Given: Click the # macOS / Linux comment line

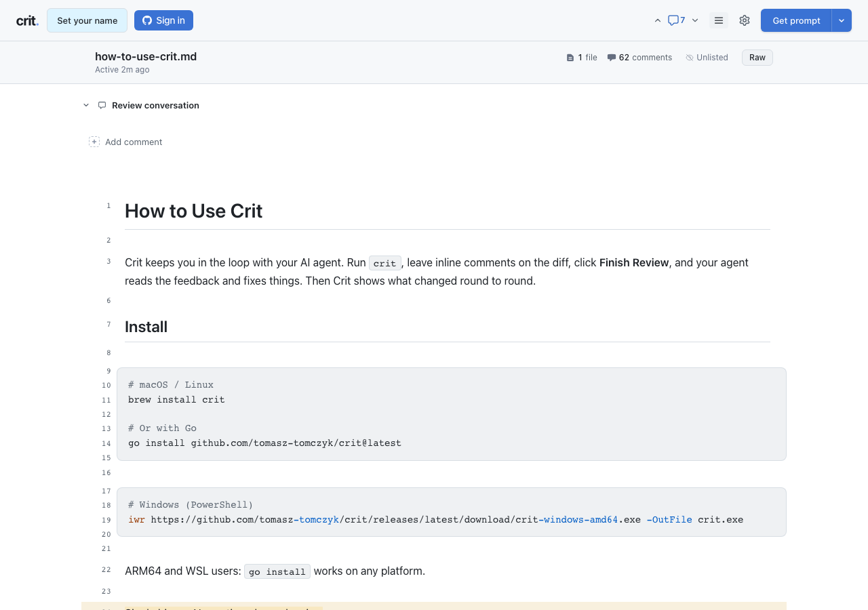Looking at the screenshot, I should (171, 384).
